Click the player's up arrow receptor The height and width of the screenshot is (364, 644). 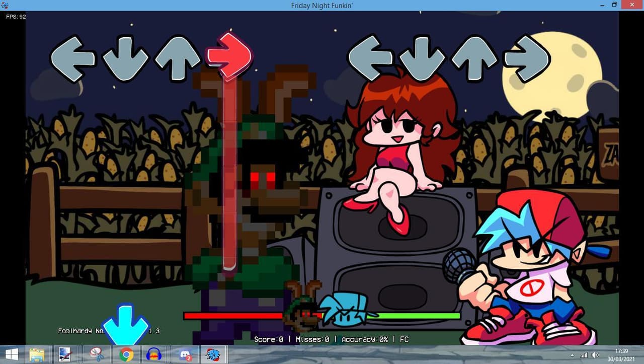tap(474, 58)
